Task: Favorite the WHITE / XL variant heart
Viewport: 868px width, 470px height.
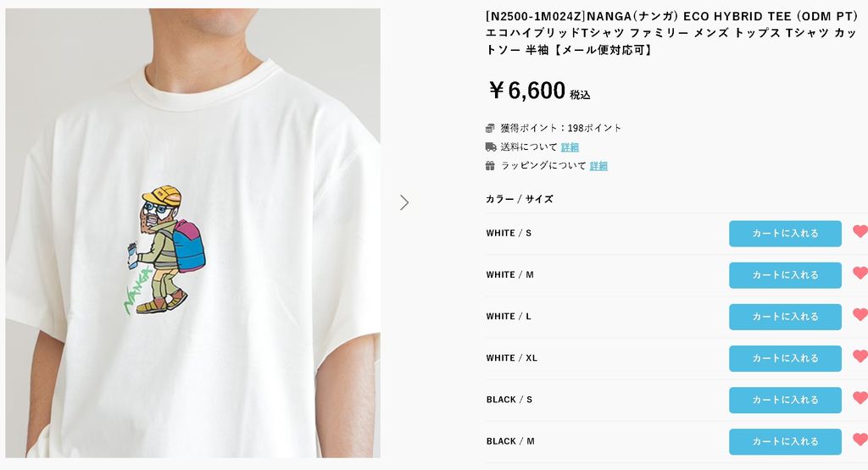Action: [860, 356]
